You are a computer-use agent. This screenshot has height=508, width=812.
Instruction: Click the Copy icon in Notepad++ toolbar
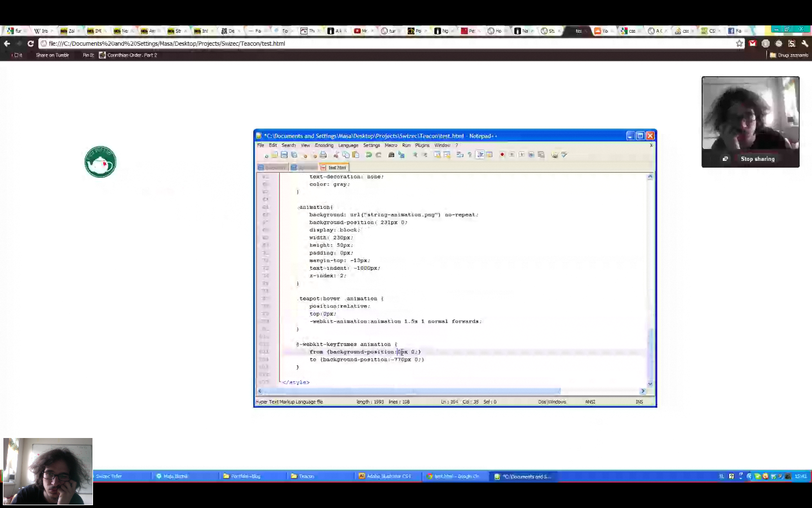(346, 155)
